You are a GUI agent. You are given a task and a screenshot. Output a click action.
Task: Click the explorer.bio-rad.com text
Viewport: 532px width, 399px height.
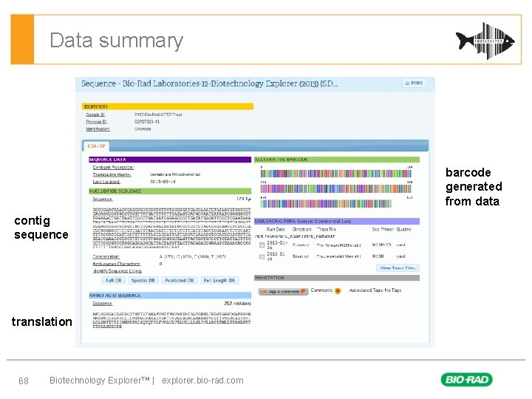point(202,381)
